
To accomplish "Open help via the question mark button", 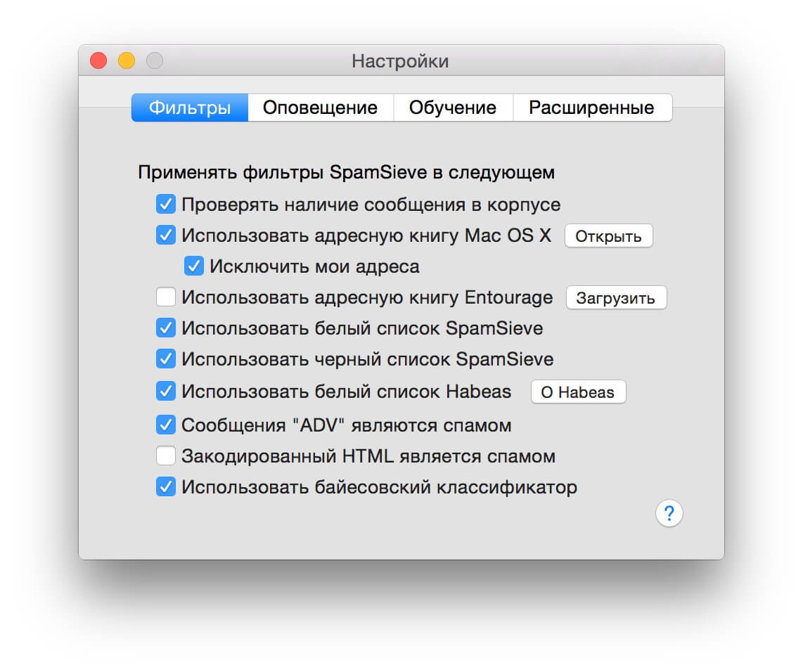I will click(x=669, y=513).
